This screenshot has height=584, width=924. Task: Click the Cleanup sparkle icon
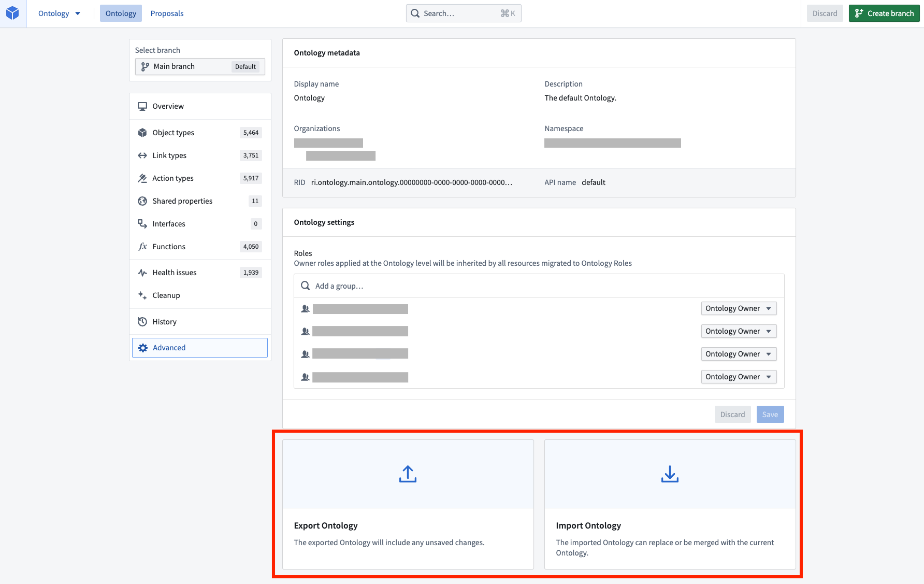point(142,295)
